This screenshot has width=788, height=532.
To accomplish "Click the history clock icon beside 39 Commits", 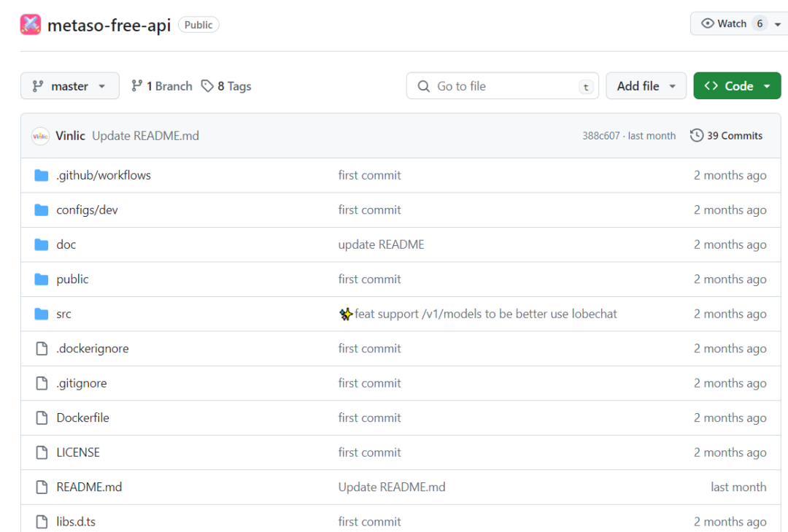I will pyautogui.click(x=697, y=135).
